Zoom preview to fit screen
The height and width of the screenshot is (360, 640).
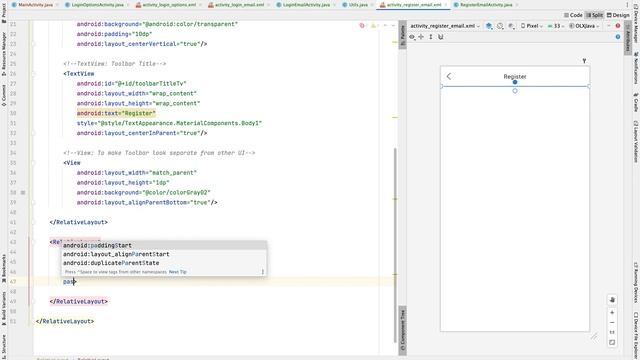pyautogui.click(x=612, y=342)
